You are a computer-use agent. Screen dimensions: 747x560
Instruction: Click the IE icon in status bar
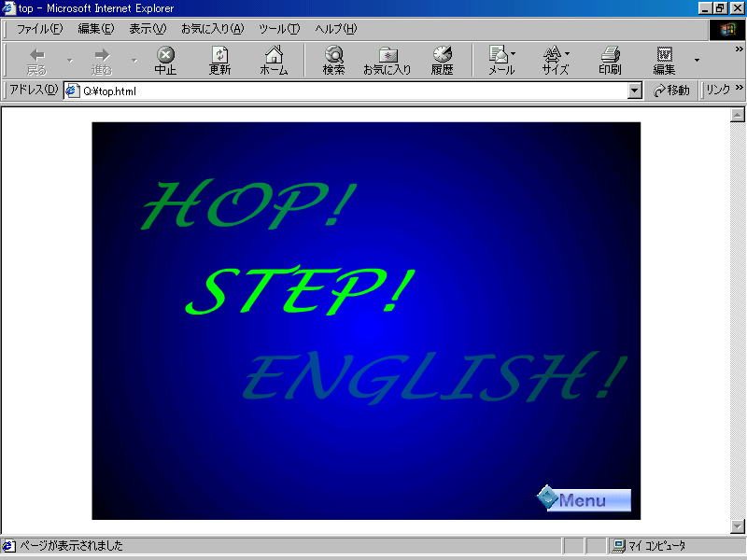[8, 546]
